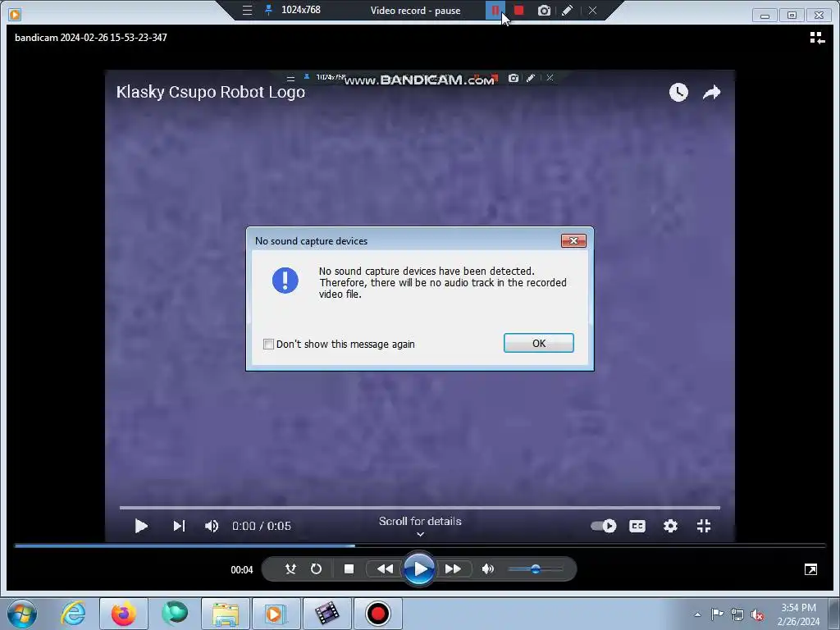This screenshot has height=630, width=840.
Task: Click the Media Player seek bar
Action: (420, 546)
